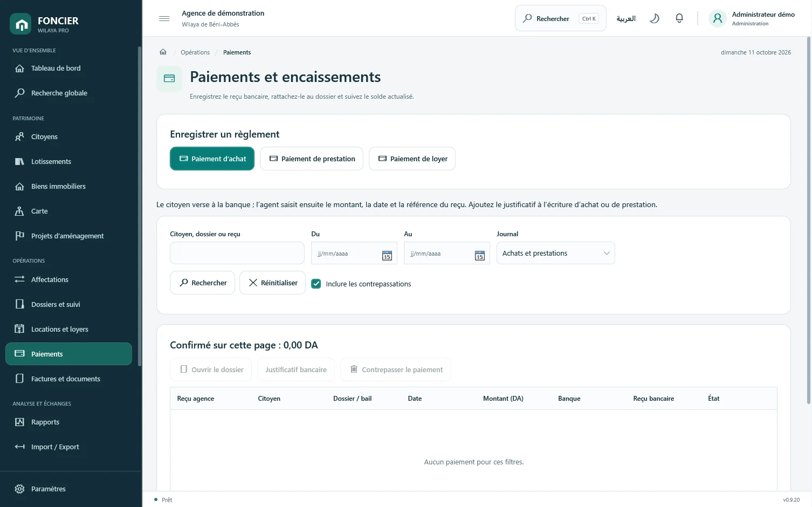Open Factures et documents page

tap(68, 379)
